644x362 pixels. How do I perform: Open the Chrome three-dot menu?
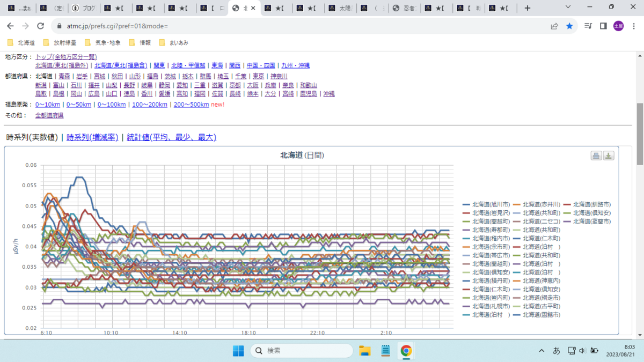click(x=633, y=26)
